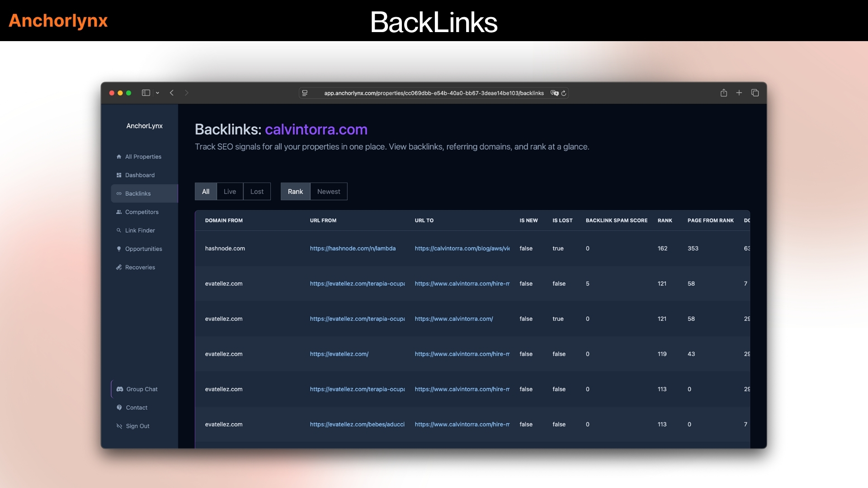Click the browser address bar
The width and height of the screenshot is (868, 488).
click(433, 93)
